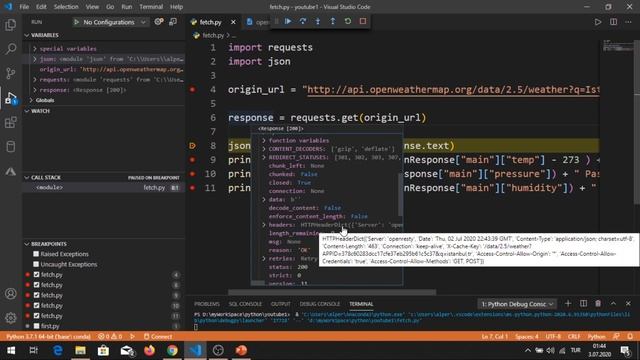Expand the Globals scope
The image size is (640, 360).
(31, 100)
